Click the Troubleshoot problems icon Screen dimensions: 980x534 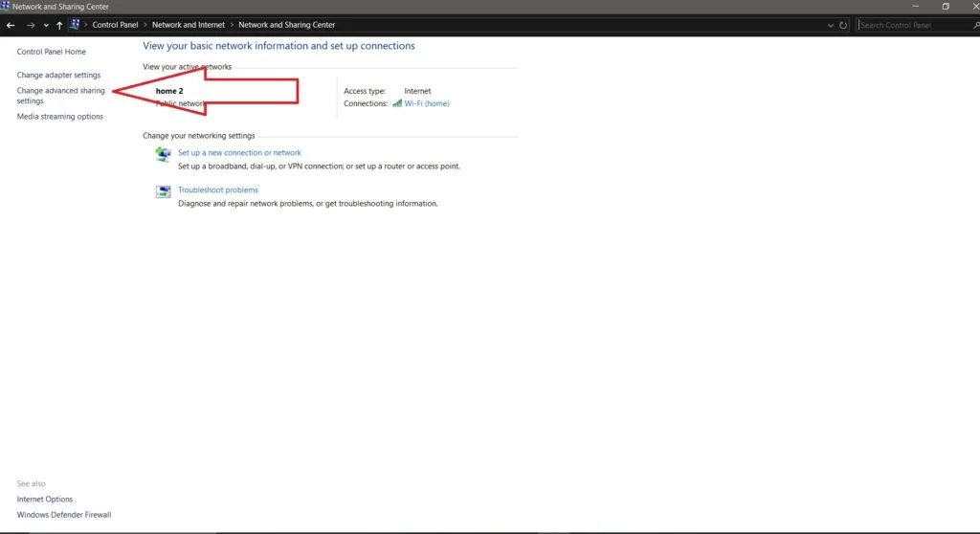click(163, 191)
